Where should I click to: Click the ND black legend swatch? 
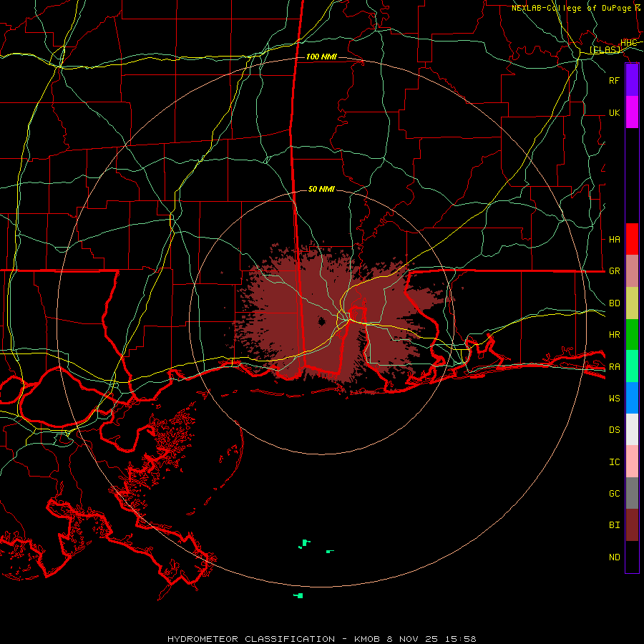pyautogui.click(x=632, y=557)
